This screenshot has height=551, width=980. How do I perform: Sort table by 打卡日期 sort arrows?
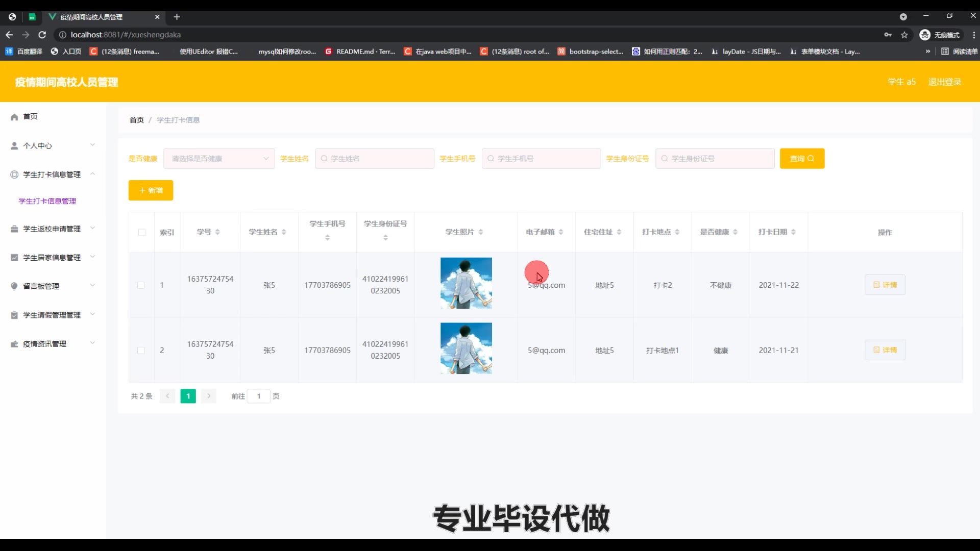coord(793,232)
